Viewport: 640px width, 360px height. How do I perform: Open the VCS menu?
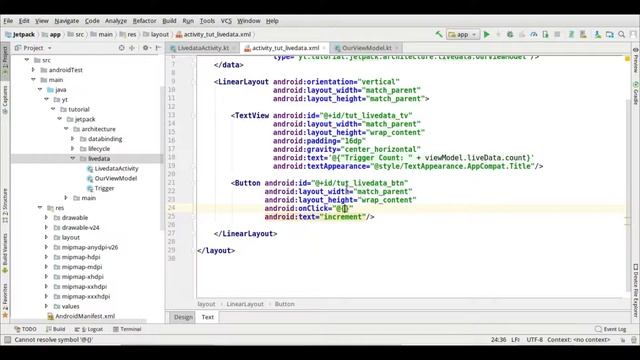[226, 21]
